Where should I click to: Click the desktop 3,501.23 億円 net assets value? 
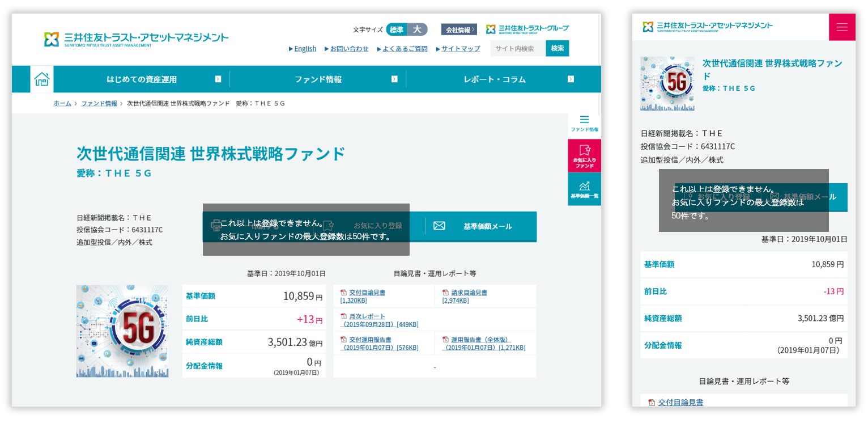pos(295,342)
